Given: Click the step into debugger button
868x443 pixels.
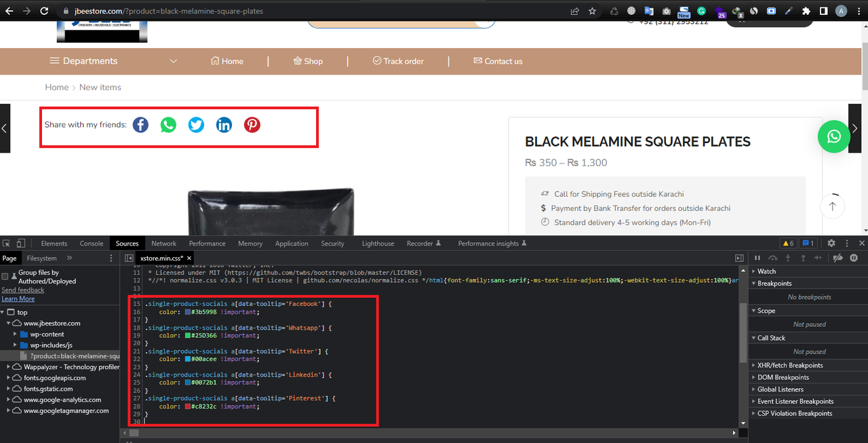Looking at the screenshot, I should point(788,258).
